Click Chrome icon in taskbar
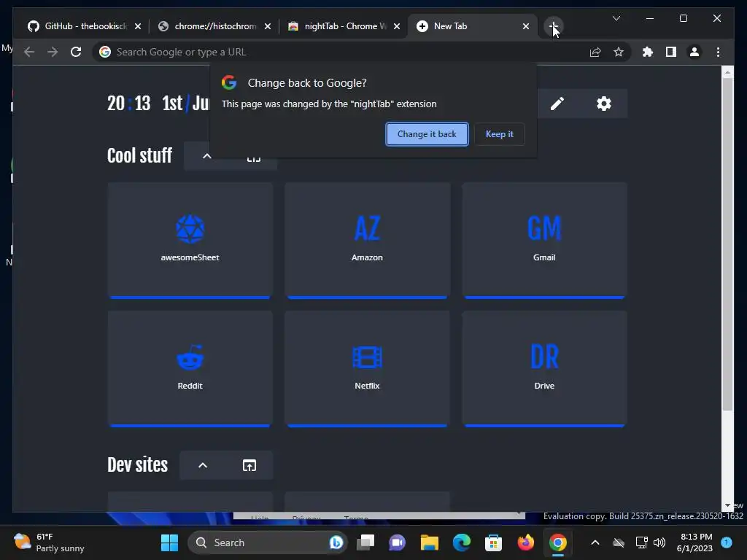The image size is (747, 560). coord(557,542)
